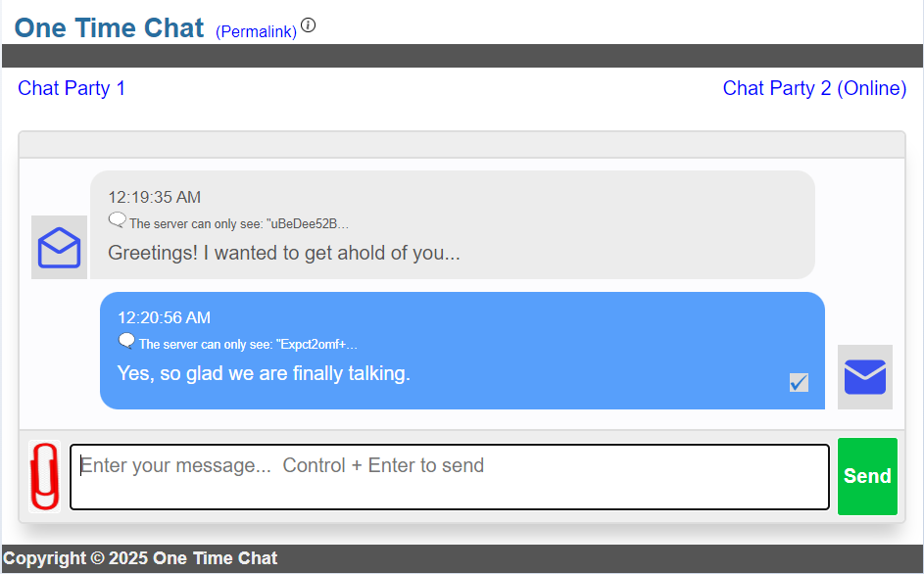924x574 pixels.
Task: Select Chat Party 1
Action: click(72, 88)
